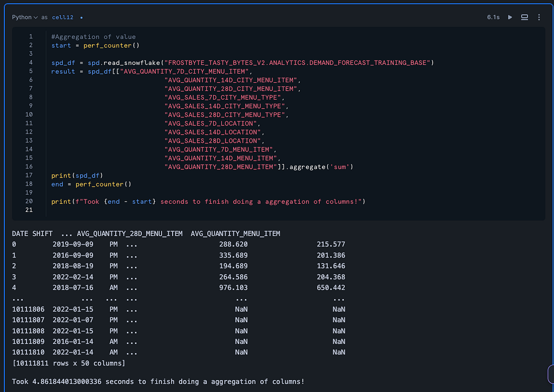Click row index 10111806 in output
This screenshot has width=554, height=392.
28,309
